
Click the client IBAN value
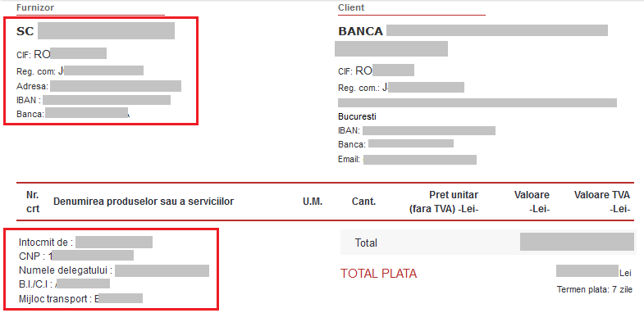429,130
